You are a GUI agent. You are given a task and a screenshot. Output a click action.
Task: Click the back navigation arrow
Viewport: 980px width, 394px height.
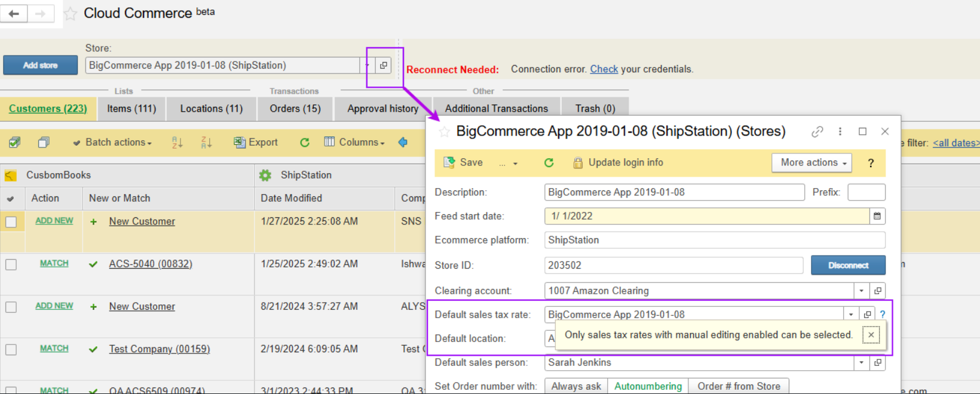14,13
